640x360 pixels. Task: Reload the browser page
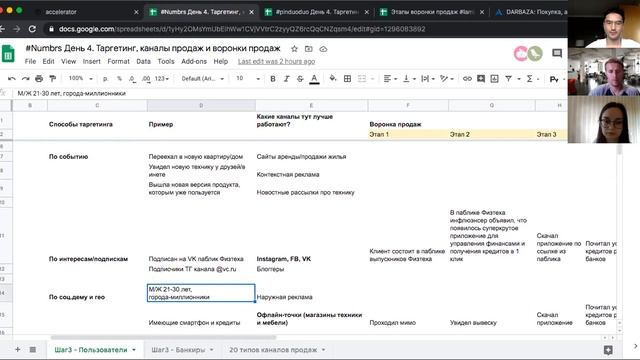tap(32, 29)
